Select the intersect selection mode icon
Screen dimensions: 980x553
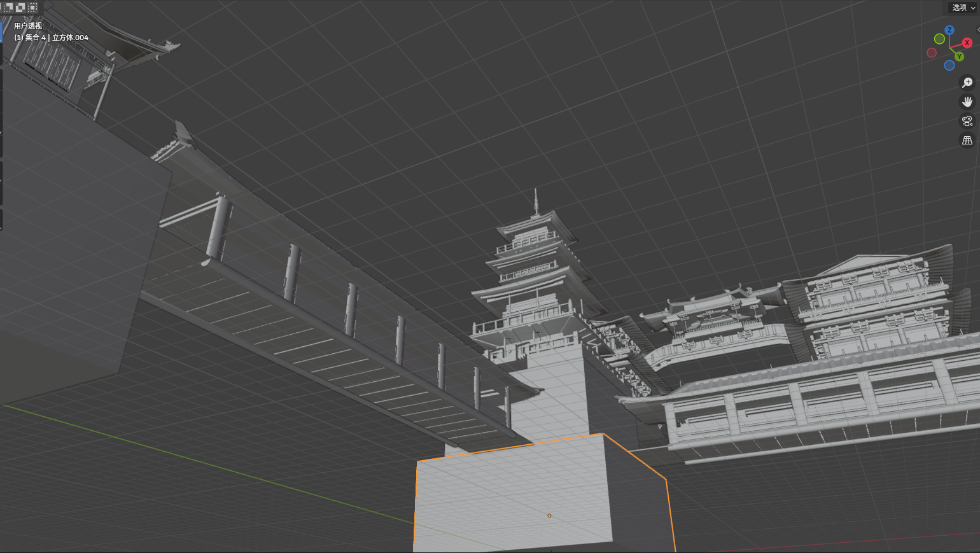[x=32, y=8]
